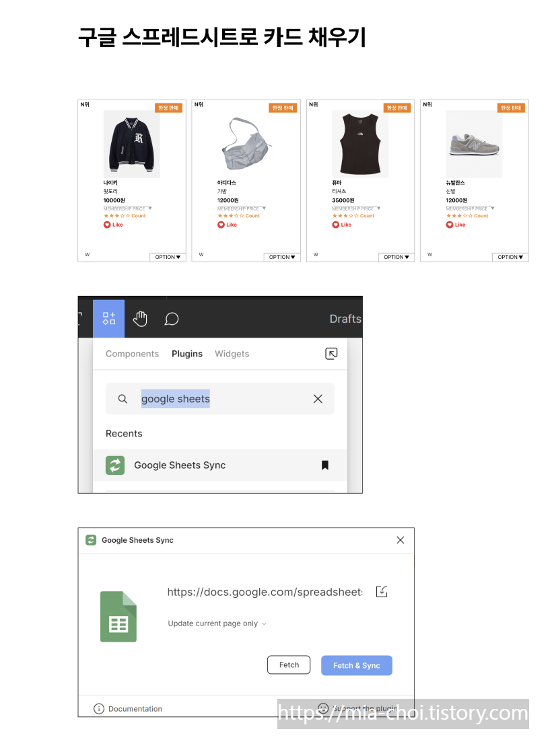Click the 뉴발란스 brand name
Screen dimensions: 556x756
pos(455,183)
